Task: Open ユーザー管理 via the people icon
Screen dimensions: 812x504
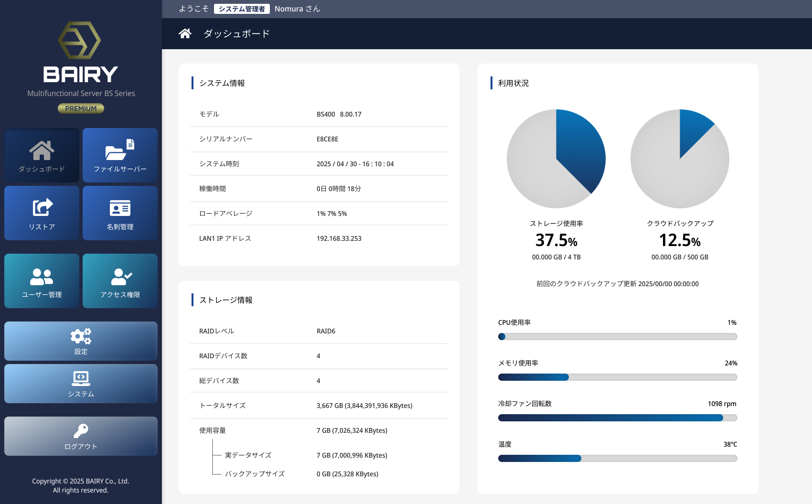Action: [x=42, y=276]
